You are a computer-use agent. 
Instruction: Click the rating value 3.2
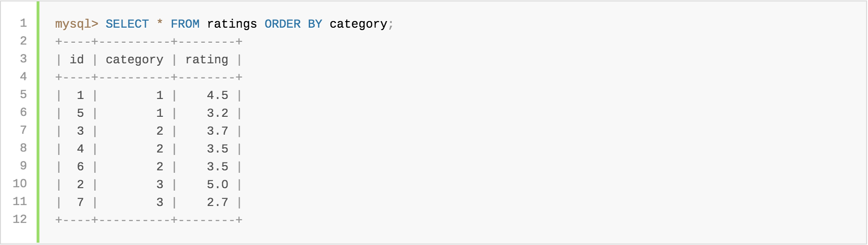pos(217,113)
